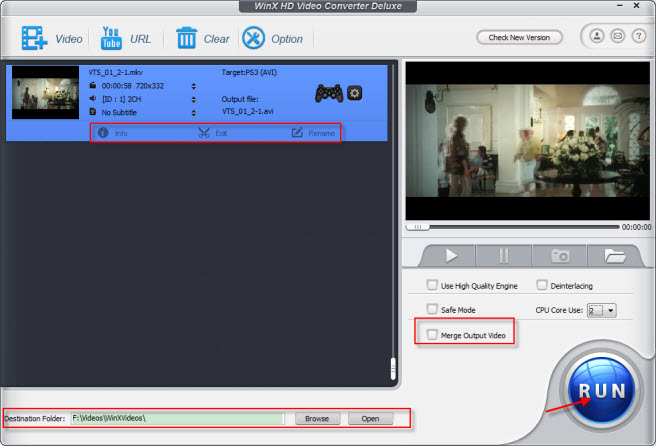The width and height of the screenshot is (656, 446).
Task: Click the output file VTS_01_2-1.avi
Action: [x=248, y=111]
